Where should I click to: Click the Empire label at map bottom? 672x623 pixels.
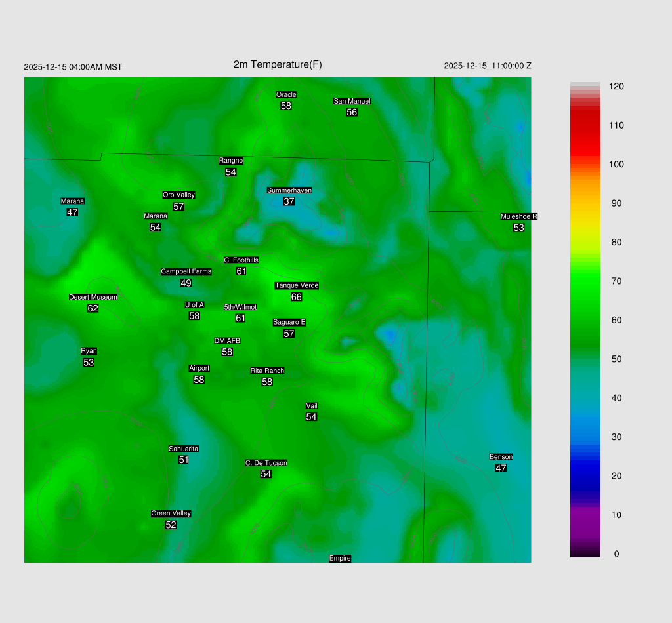click(x=340, y=559)
